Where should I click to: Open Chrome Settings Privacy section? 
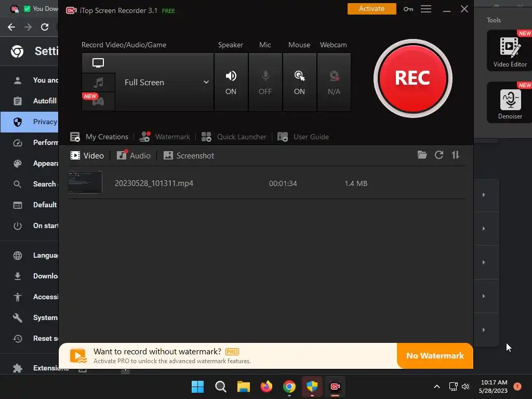pyautogui.click(x=30, y=122)
